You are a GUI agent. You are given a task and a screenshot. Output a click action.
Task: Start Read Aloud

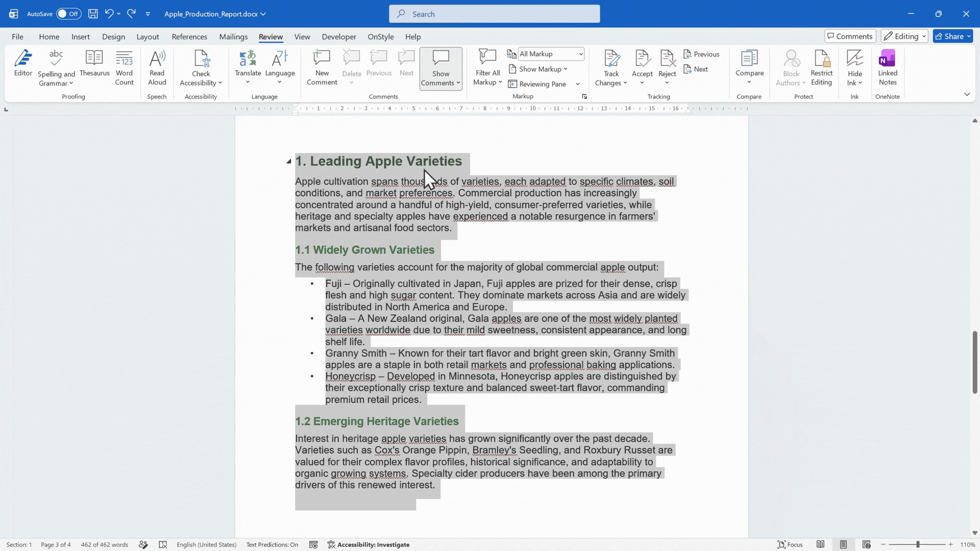click(157, 68)
